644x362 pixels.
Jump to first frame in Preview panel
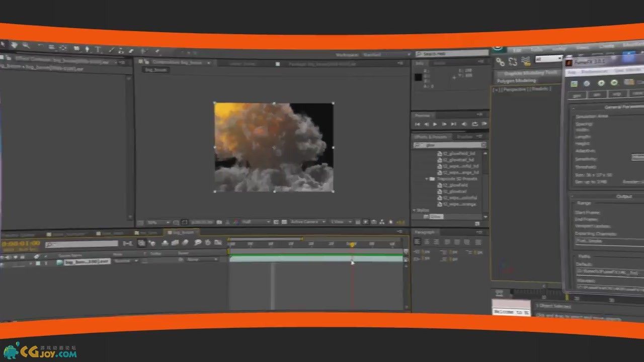click(x=417, y=124)
